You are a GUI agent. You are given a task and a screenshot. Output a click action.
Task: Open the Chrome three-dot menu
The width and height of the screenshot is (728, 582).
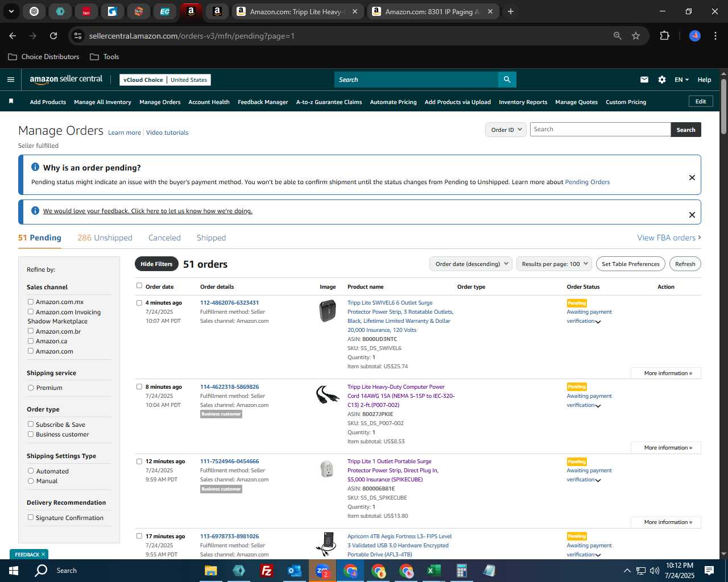[x=714, y=36]
